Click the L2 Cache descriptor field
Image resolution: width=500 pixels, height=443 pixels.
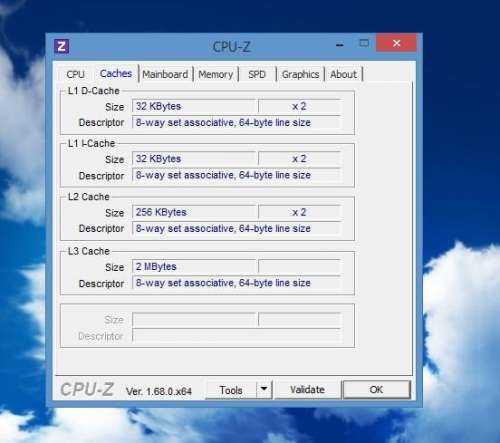coord(236,229)
